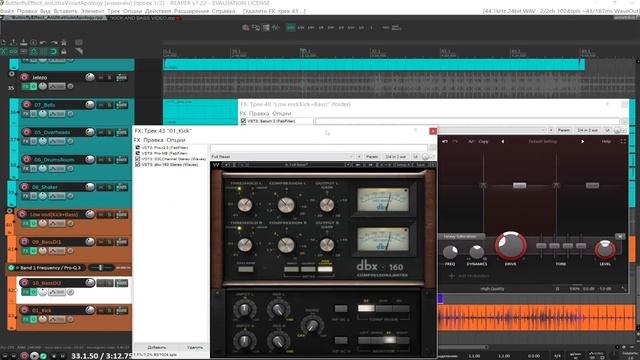This screenshot has height=360, width=640.
Task: Open routing button on Low end(Kick+Bass) track
Action: (x=122, y=214)
